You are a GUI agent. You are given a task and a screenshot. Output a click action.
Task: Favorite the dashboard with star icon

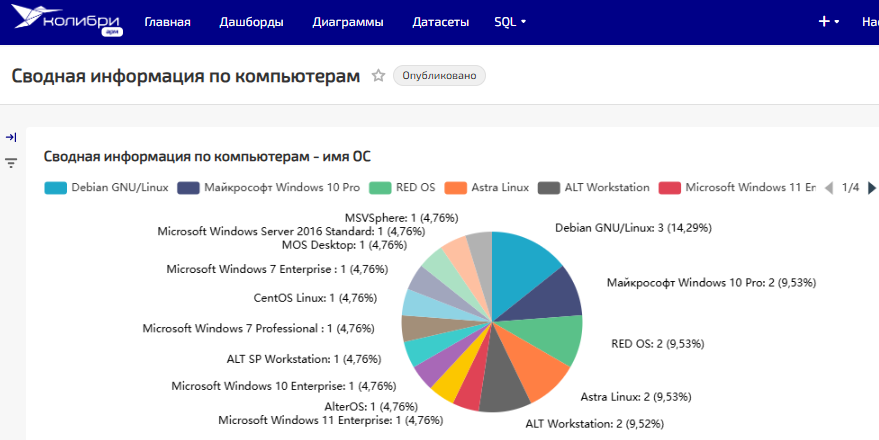pos(378,76)
